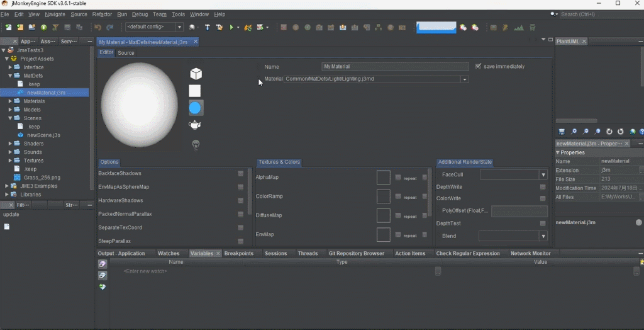This screenshot has height=330, width=644.
Task: Click the Build Project hammer icon
Action: coord(208,28)
